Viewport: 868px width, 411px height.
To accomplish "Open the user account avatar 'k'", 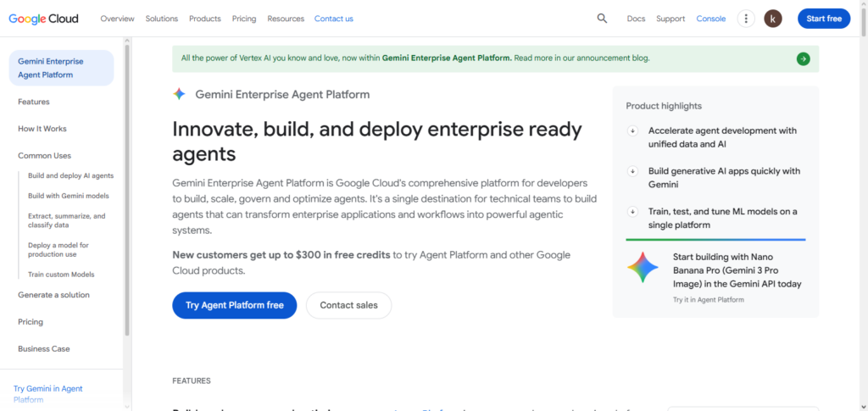I will click(x=773, y=19).
